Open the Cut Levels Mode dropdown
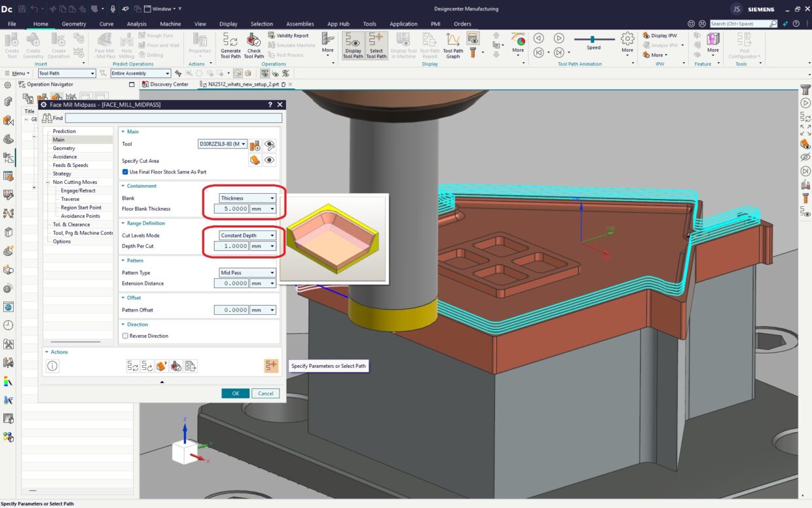 (x=248, y=235)
